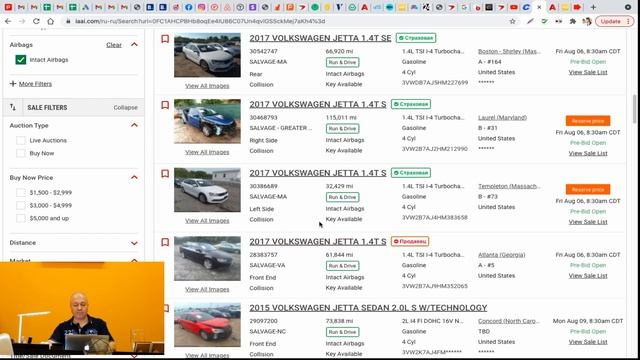Image resolution: width=640 pixels, height=360 pixels.
Task: Open thumbnail of the white Jetta 1.4T SE
Action: (207, 55)
